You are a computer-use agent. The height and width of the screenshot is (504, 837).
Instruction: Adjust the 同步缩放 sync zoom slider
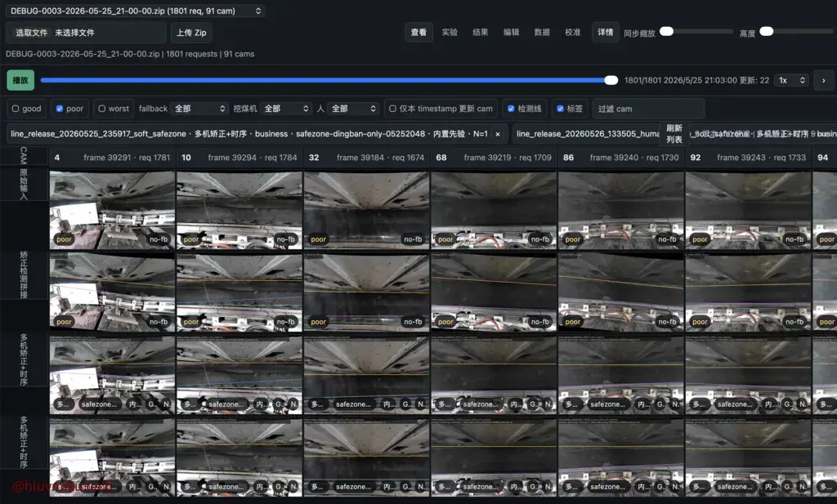point(696,32)
